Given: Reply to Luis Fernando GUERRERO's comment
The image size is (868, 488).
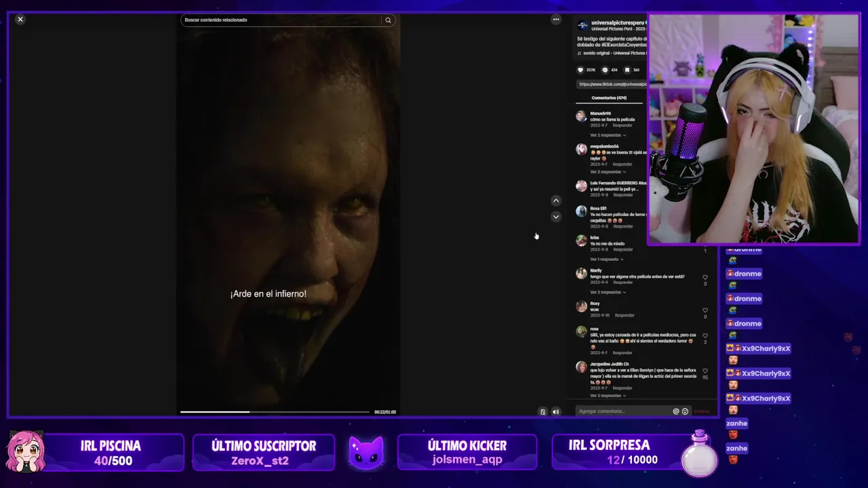Looking at the screenshot, I should pyautogui.click(x=623, y=195).
